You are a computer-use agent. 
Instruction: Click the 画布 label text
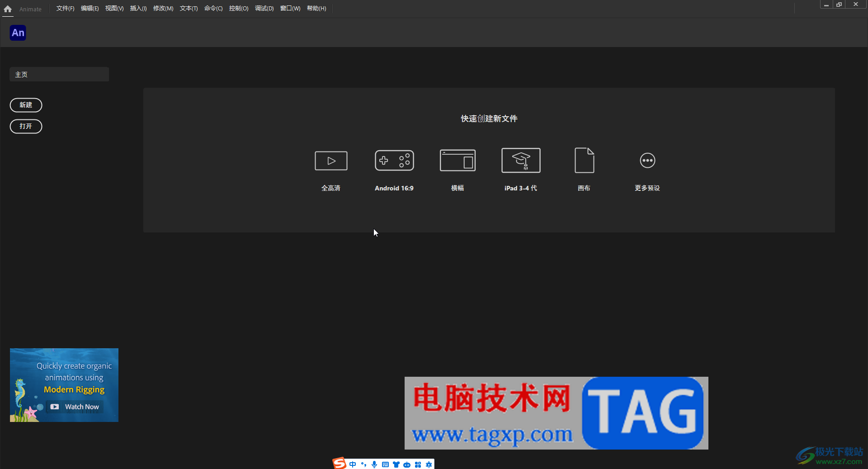pyautogui.click(x=584, y=188)
